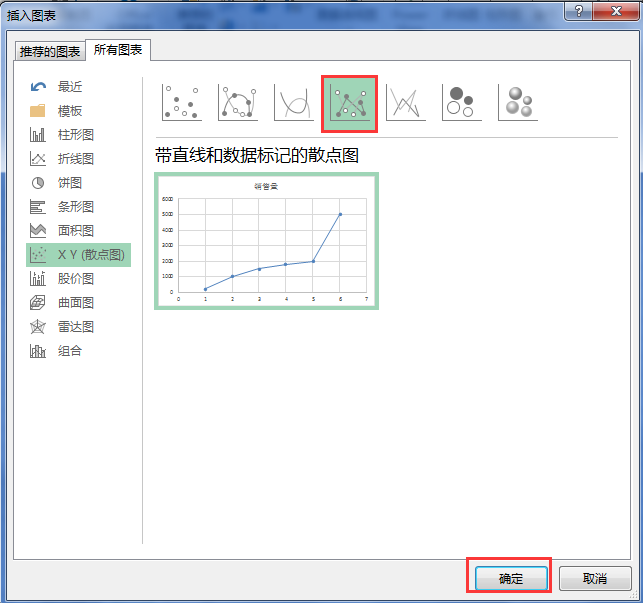Click the X Y scatter category icon
643x603 pixels.
[38, 255]
